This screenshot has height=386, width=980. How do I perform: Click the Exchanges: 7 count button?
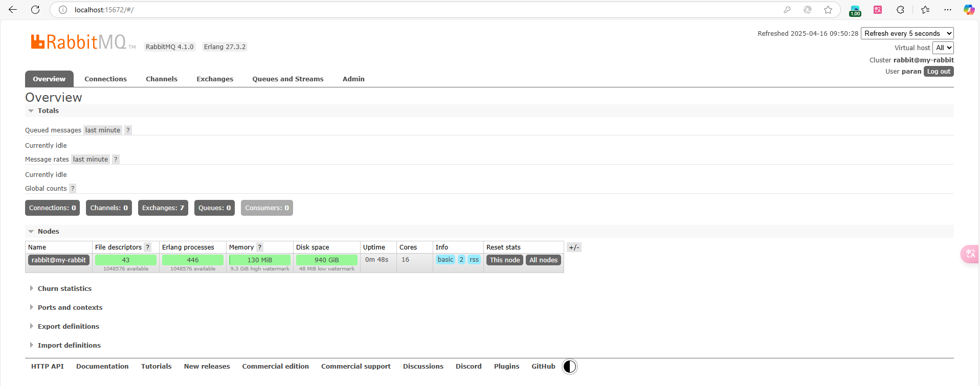point(163,208)
